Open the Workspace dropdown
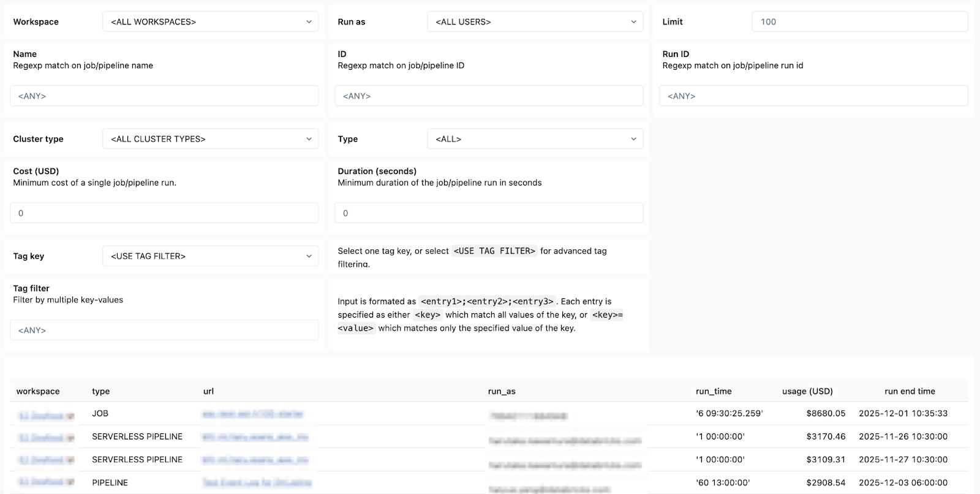The width and height of the screenshot is (980, 494). [x=210, y=22]
